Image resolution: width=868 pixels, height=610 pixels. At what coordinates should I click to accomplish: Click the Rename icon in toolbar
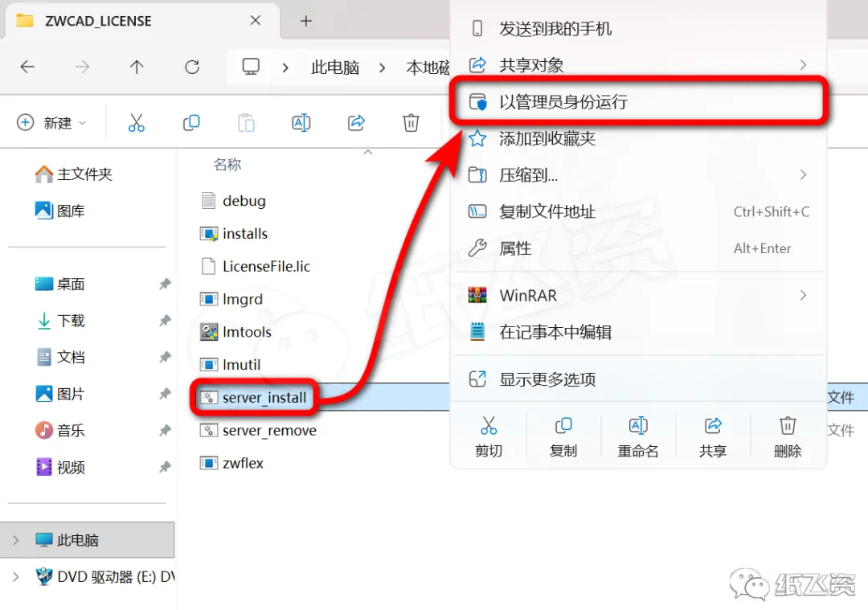(301, 122)
